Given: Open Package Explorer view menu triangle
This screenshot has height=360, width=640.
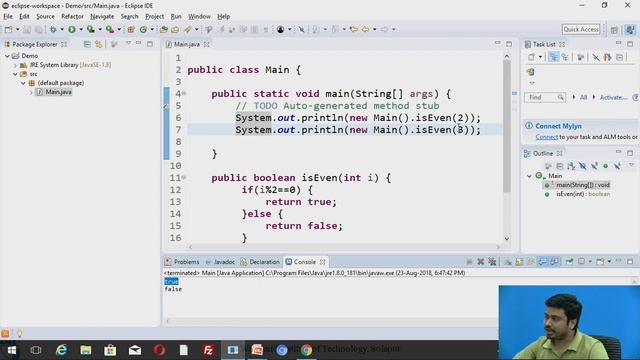Looking at the screenshot, I should click(x=128, y=43).
